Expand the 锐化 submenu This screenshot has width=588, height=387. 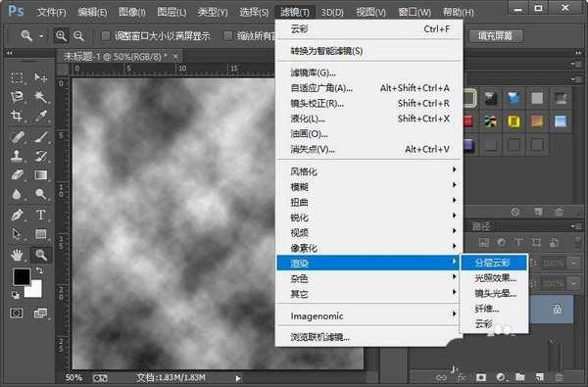[369, 218]
